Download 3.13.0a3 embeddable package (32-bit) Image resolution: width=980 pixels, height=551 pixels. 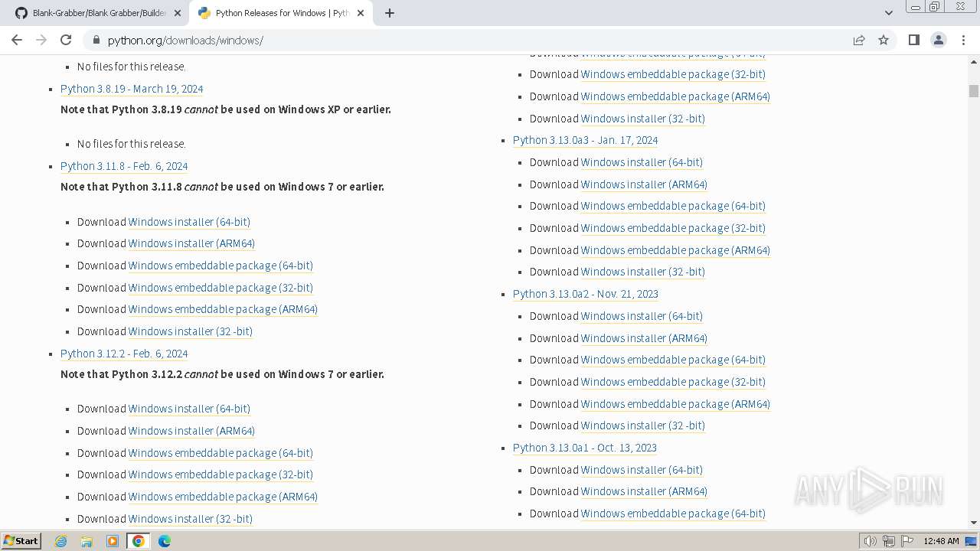673,228
